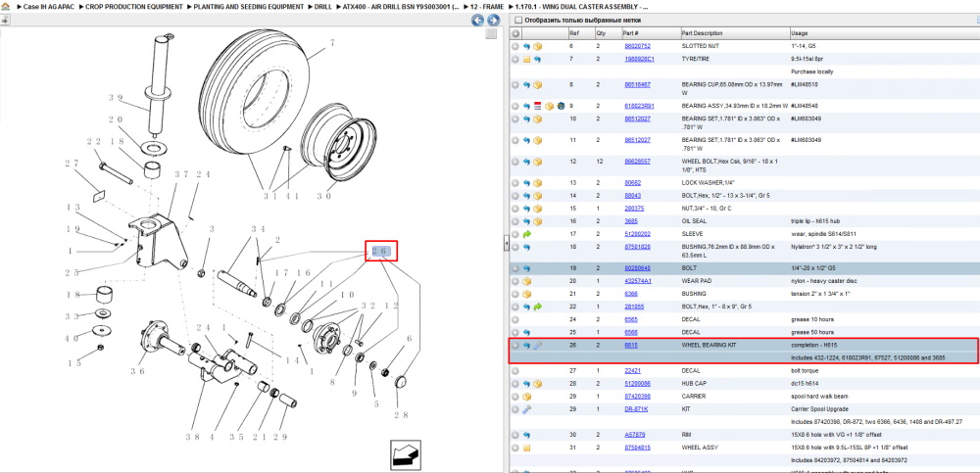Open part number link 86020752
The width and height of the screenshot is (980, 473).
pos(638,46)
